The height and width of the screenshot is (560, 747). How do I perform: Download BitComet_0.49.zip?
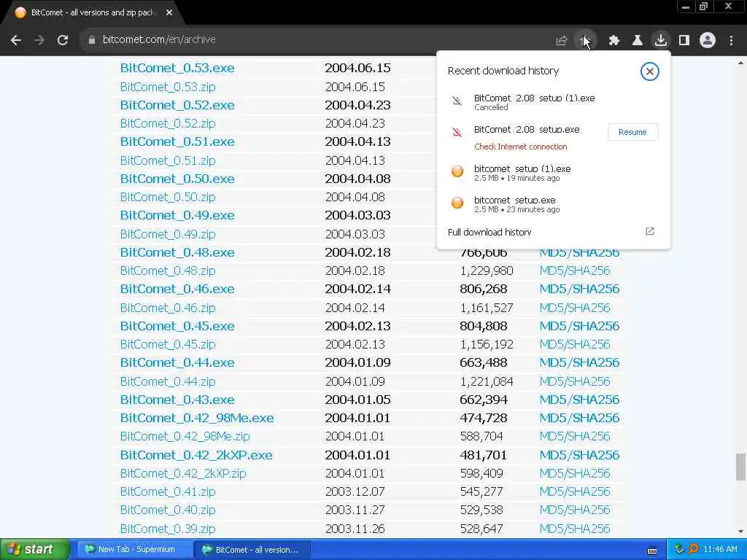pyautogui.click(x=168, y=234)
